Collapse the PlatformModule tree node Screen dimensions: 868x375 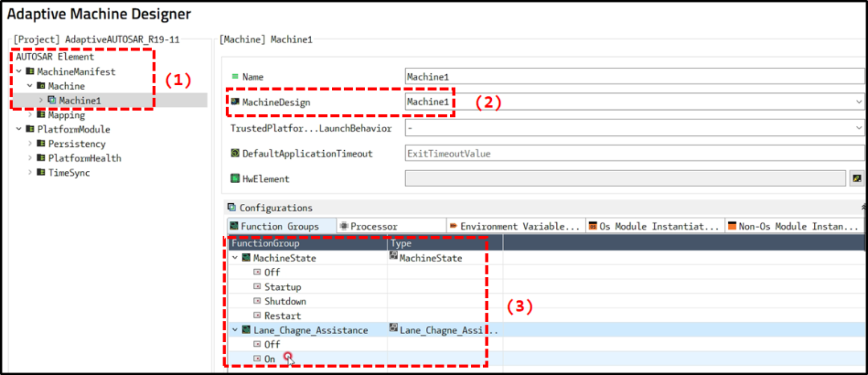19,129
